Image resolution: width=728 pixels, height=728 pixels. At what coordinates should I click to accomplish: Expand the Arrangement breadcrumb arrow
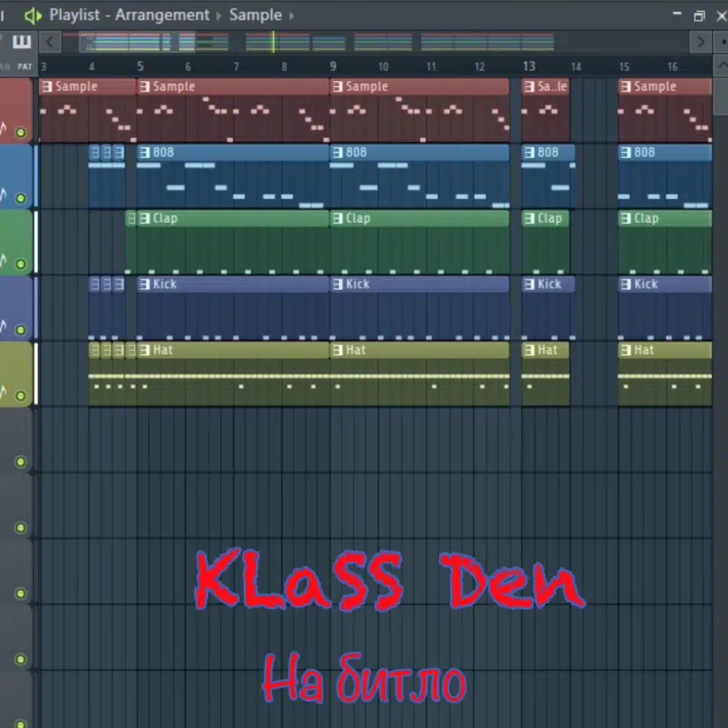coord(219,16)
